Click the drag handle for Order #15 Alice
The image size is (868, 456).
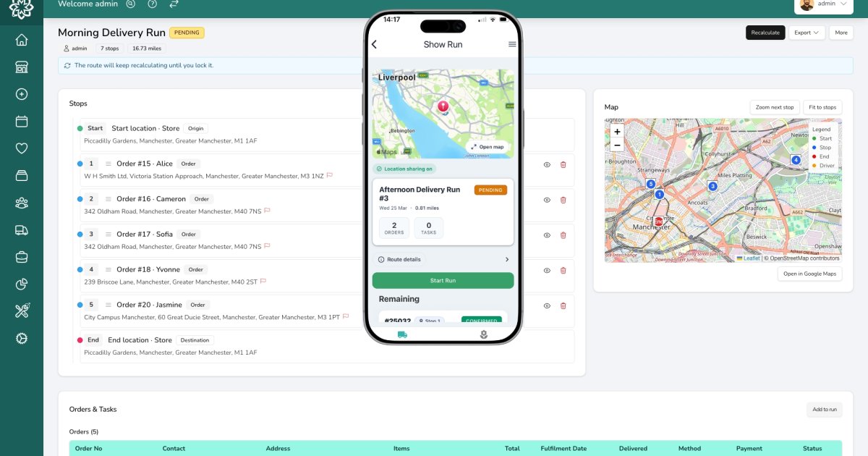pyautogui.click(x=109, y=164)
